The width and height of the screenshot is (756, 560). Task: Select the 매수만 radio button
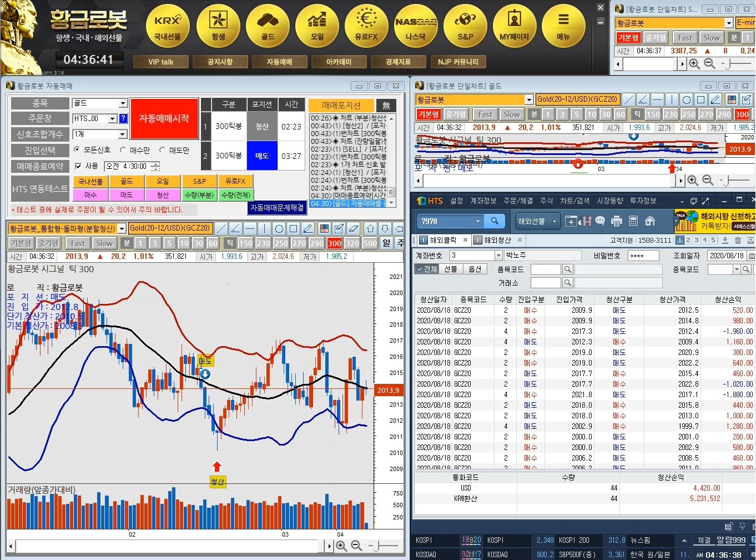coord(123,150)
